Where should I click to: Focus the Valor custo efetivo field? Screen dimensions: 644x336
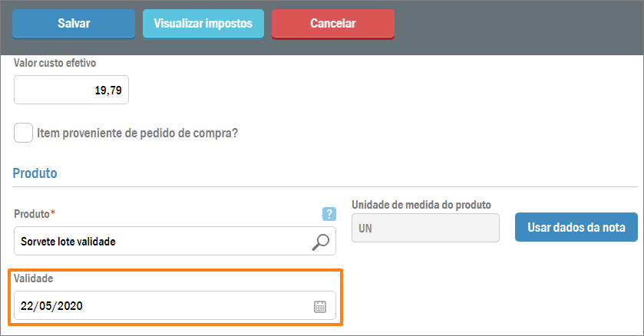click(71, 90)
